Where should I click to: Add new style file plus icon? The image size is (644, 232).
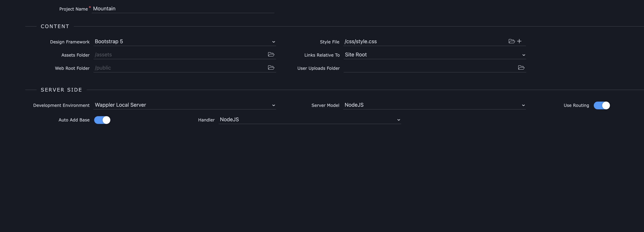click(519, 41)
